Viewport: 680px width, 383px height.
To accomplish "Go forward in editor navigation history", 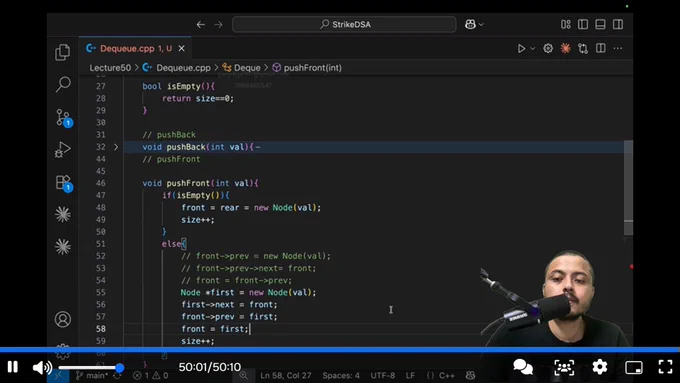I will coord(218,25).
